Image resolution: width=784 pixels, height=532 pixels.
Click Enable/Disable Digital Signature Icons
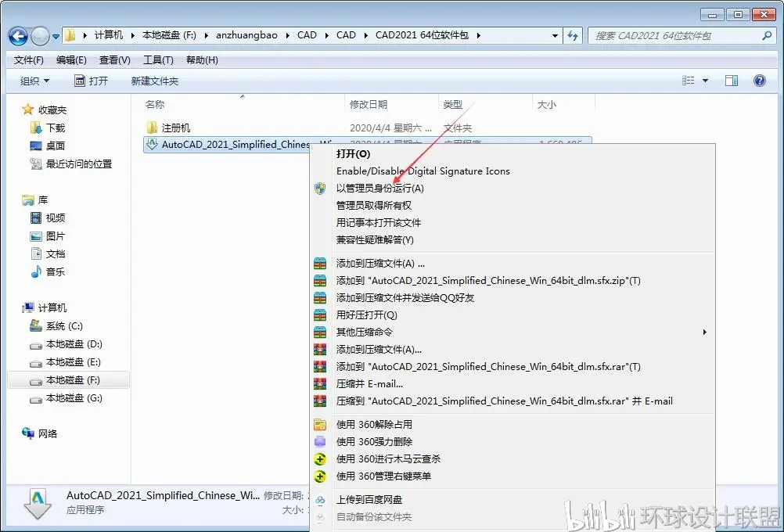point(423,171)
